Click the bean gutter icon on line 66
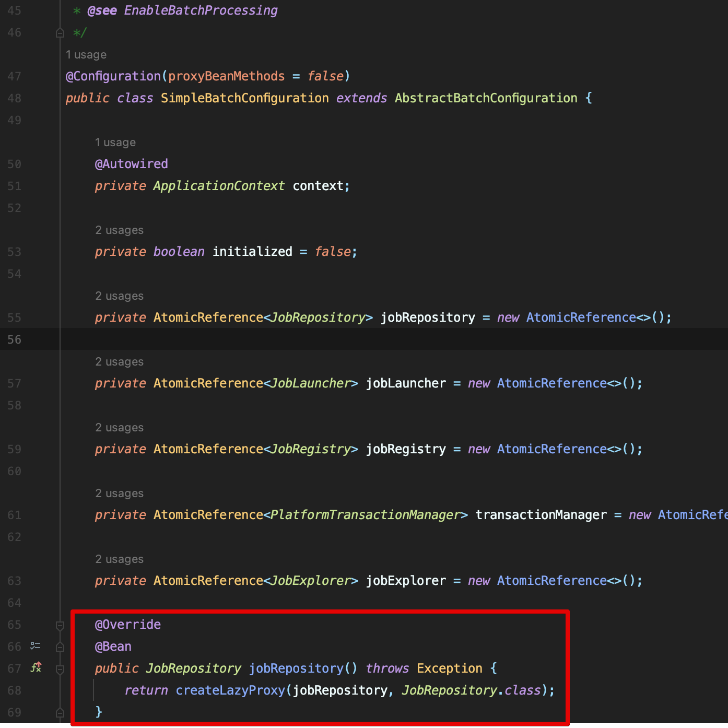The width and height of the screenshot is (728, 728). [36, 646]
